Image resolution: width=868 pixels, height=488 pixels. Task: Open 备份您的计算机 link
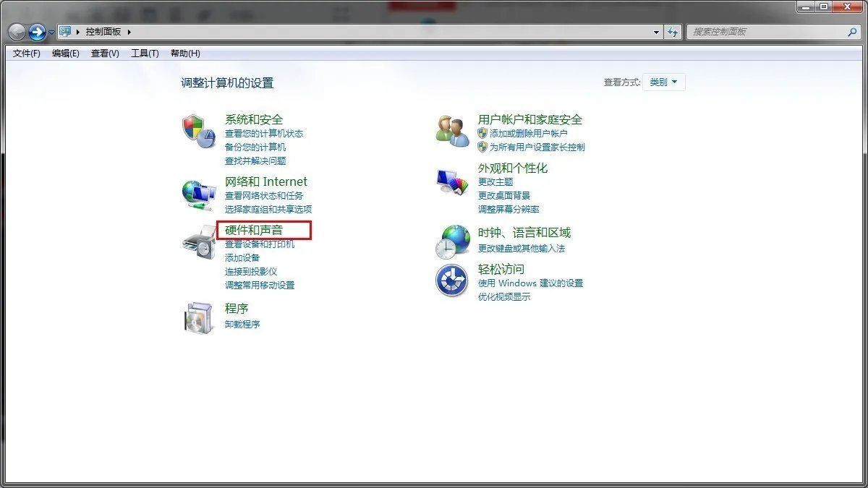[256, 147]
